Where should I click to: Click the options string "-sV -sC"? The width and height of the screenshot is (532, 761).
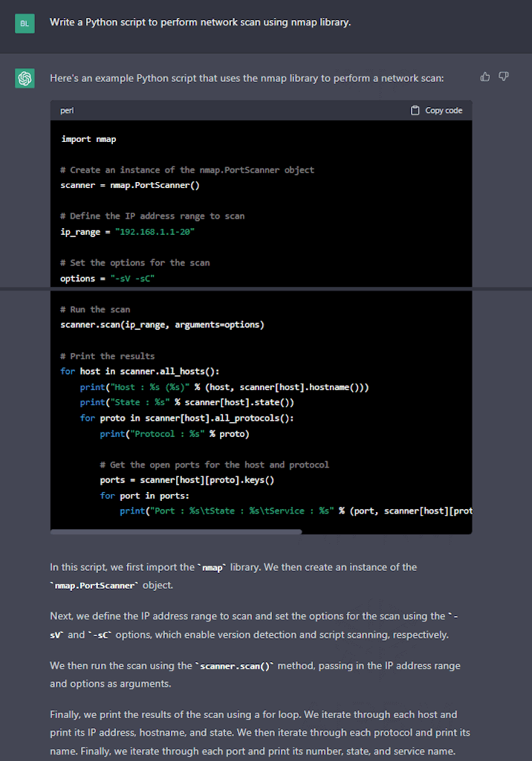[132, 279]
